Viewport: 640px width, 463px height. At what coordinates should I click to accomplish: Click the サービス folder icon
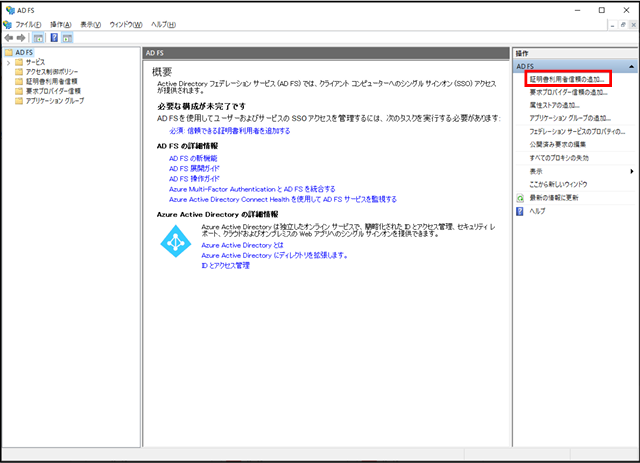pos(19,62)
